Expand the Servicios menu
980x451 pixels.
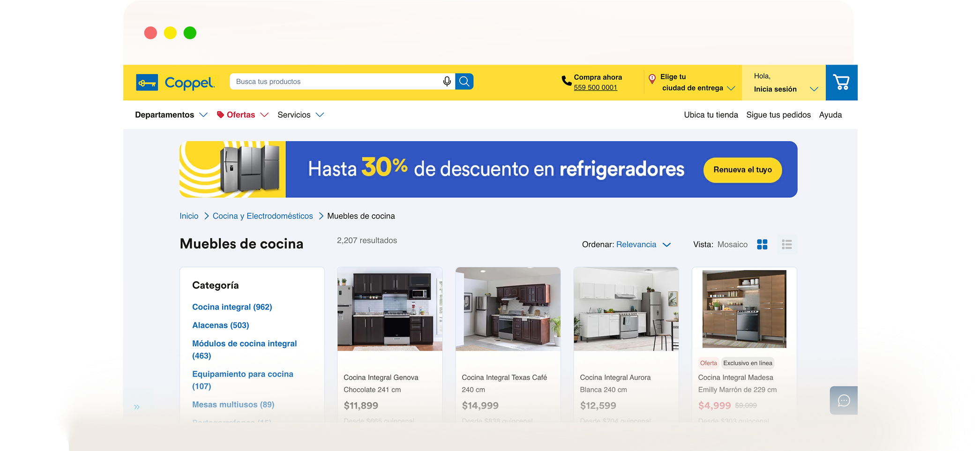coord(300,115)
